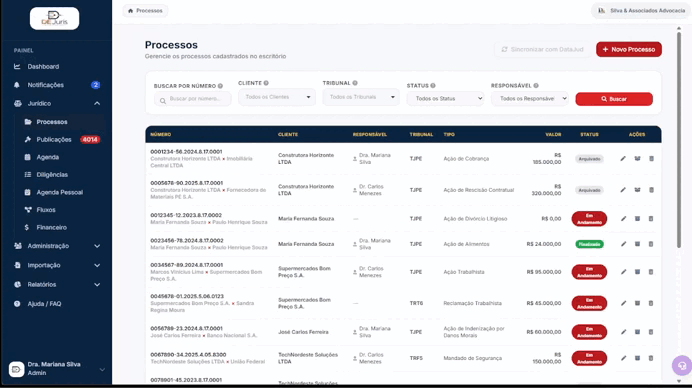Click the home icon in the breadcrumb
Viewport: 692px width, 388px height.
coord(131,11)
